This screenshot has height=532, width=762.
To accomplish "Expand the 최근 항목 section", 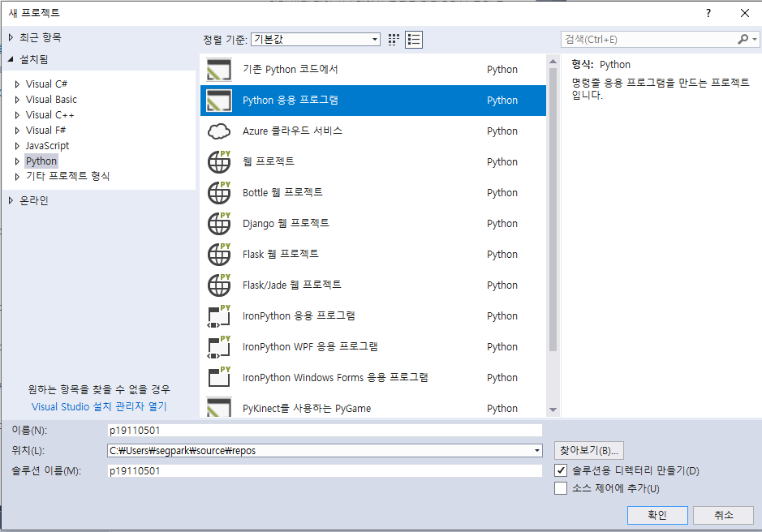I will coord(11,37).
